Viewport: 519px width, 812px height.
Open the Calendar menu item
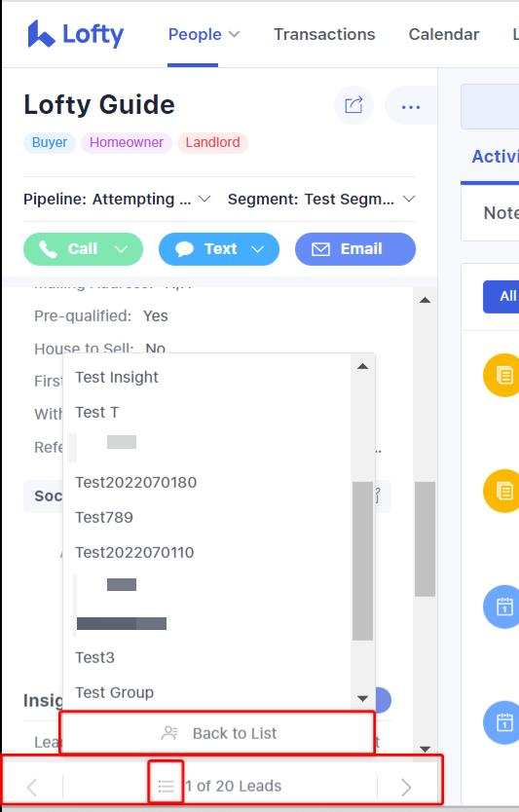click(x=444, y=35)
